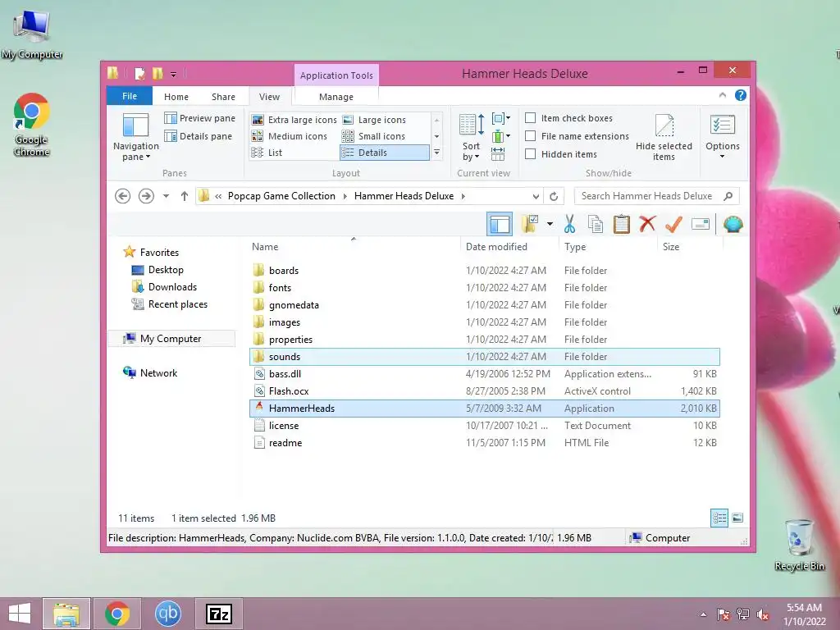Select Extra large icons layout
This screenshot has height=630, width=840.
coord(294,120)
